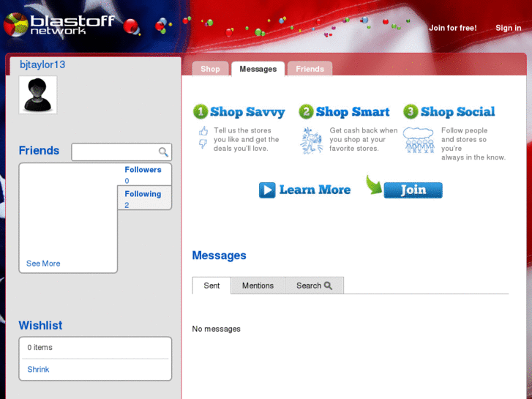Click the "No messages" text
The height and width of the screenshot is (399, 532).
point(216,329)
